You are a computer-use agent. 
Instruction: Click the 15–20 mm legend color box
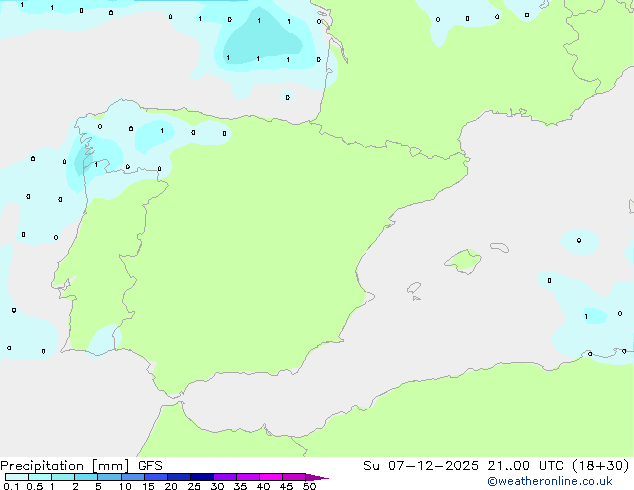click(156, 477)
